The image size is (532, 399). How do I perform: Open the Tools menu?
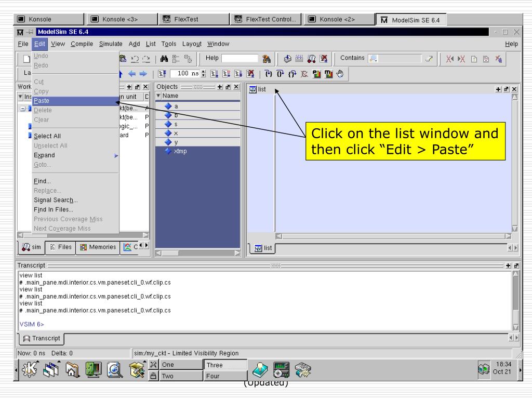tap(169, 44)
